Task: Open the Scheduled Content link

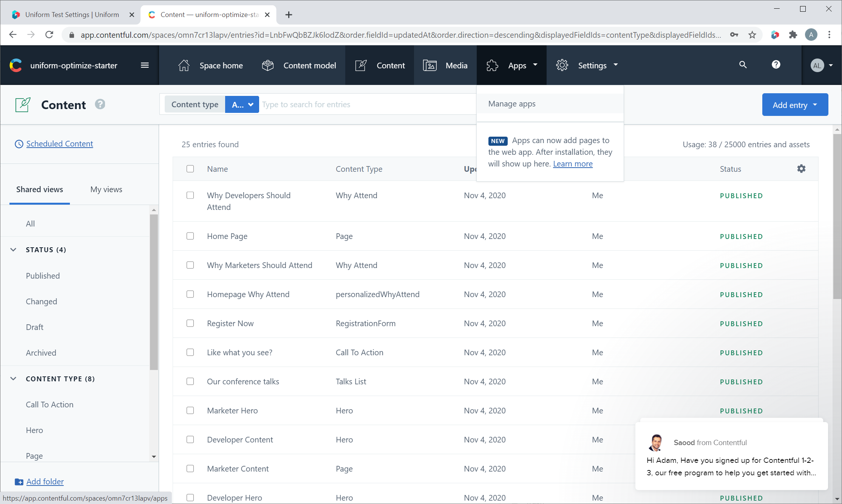Action: tap(60, 144)
